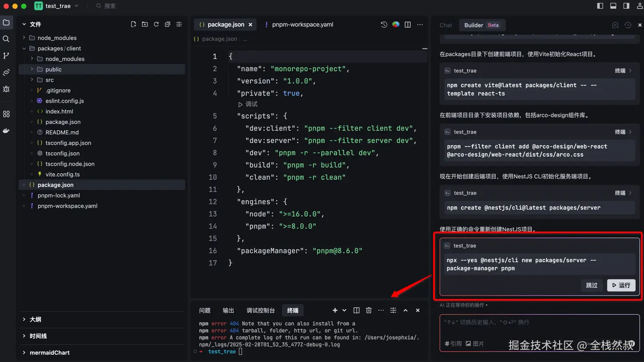Open the Docker whale icon in activity bar

pyautogui.click(x=6, y=130)
